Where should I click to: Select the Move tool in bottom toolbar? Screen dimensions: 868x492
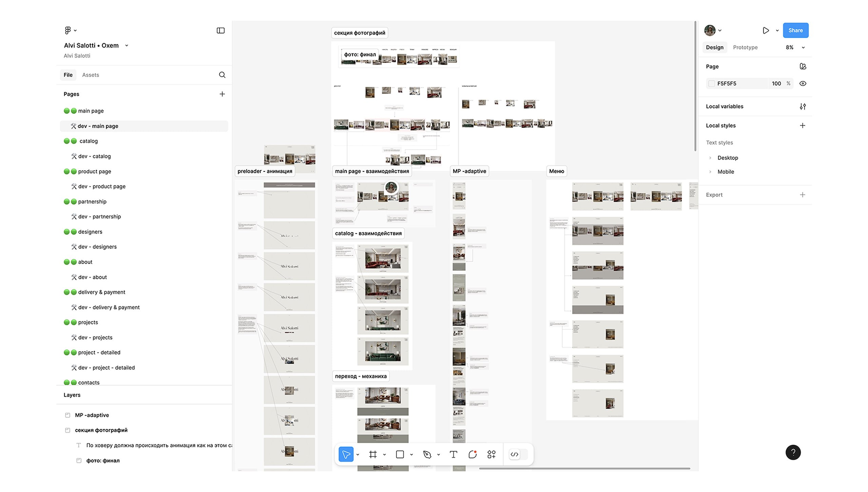pos(346,454)
